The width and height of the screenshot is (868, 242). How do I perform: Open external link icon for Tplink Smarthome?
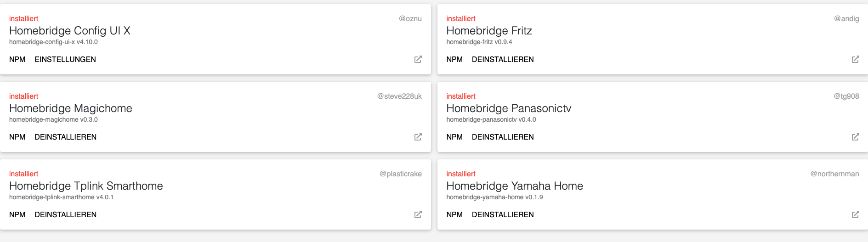418,214
